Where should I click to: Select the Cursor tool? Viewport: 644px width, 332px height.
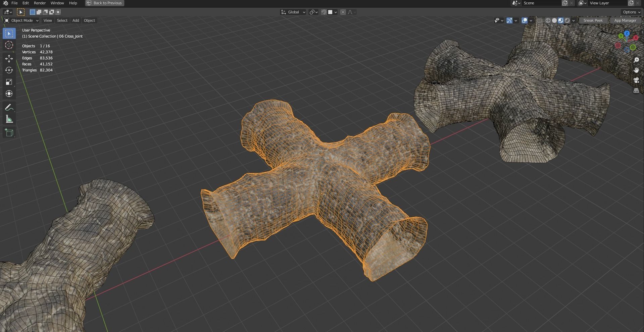click(9, 45)
